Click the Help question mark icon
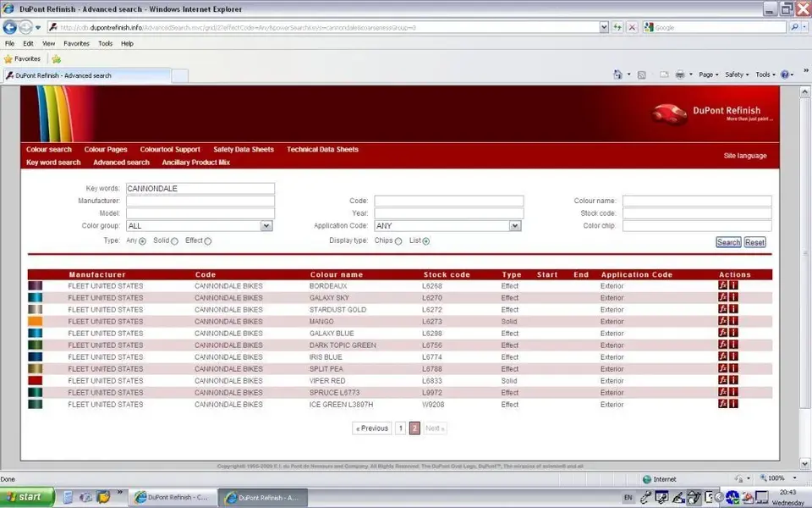Screen dimensions: 812x508 (x=785, y=75)
